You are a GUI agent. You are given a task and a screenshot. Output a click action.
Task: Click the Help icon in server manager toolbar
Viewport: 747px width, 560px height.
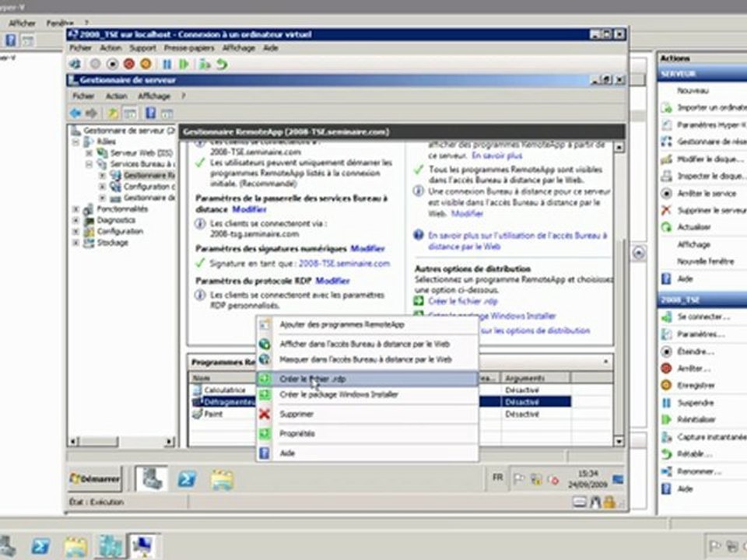pos(150,113)
